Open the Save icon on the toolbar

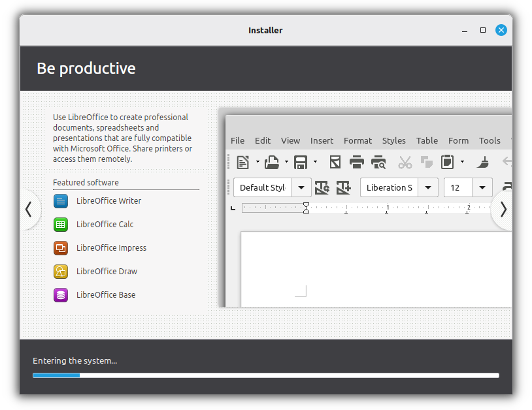pyautogui.click(x=300, y=162)
